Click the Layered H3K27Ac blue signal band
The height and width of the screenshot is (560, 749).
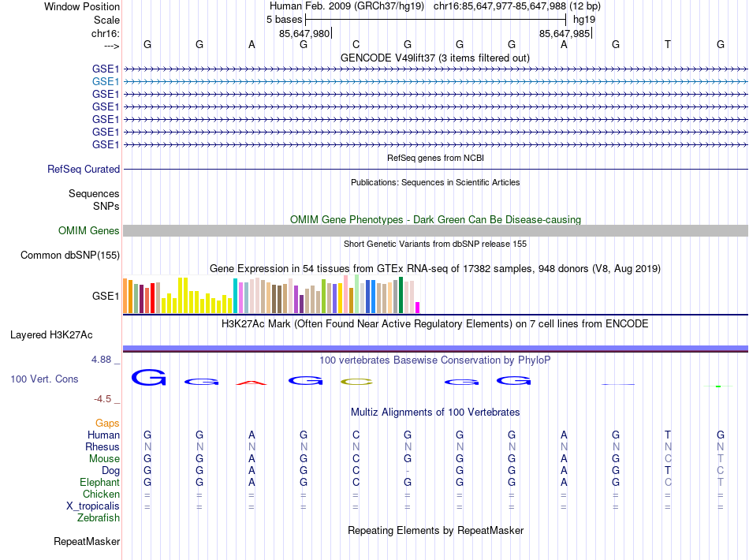pyautogui.click(x=435, y=349)
